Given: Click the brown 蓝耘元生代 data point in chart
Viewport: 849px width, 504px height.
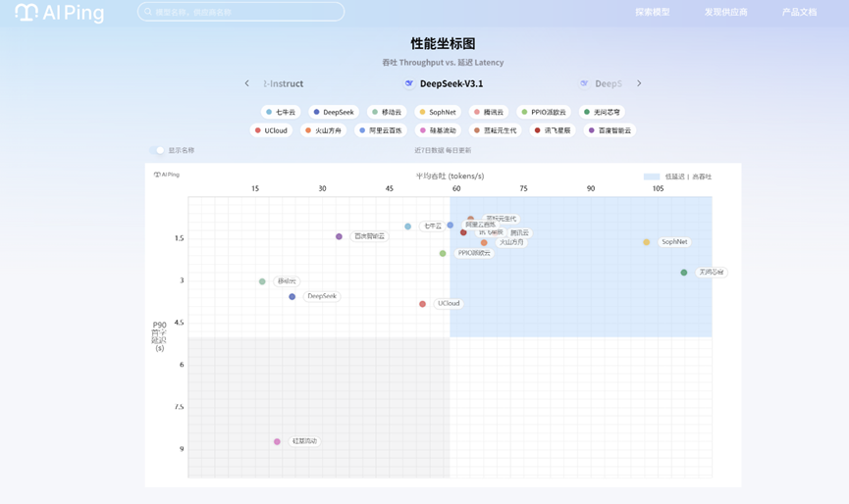Looking at the screenshot, I should pyautogui.click(x=470, y=219).
